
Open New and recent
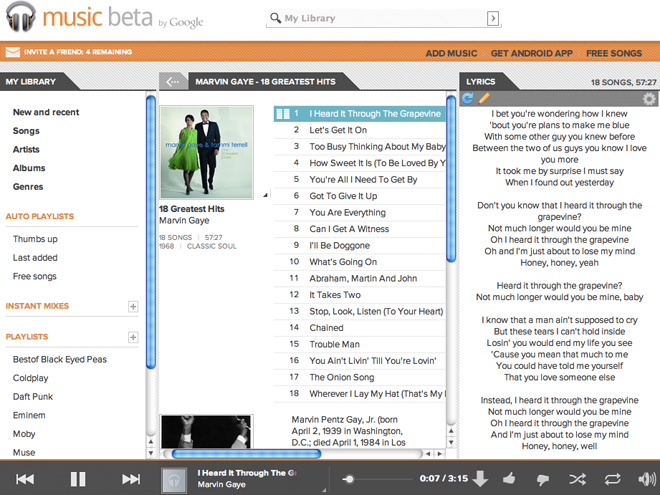[46, 112]
